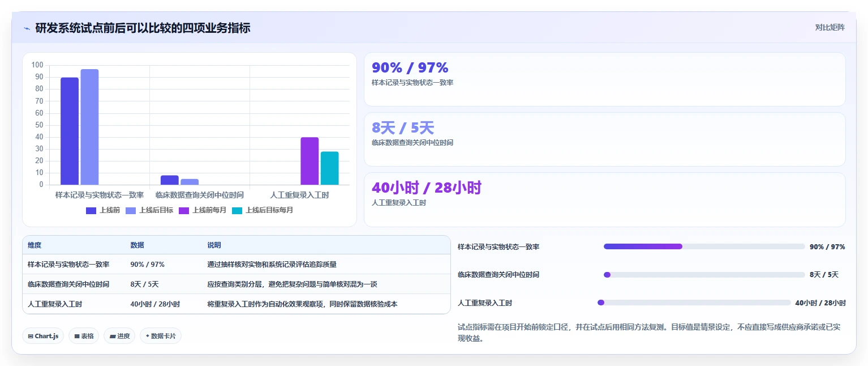
Task: Click the page title 研发系统试点前后可以比较的四项业务指标
Action: [x=143, y=28]
